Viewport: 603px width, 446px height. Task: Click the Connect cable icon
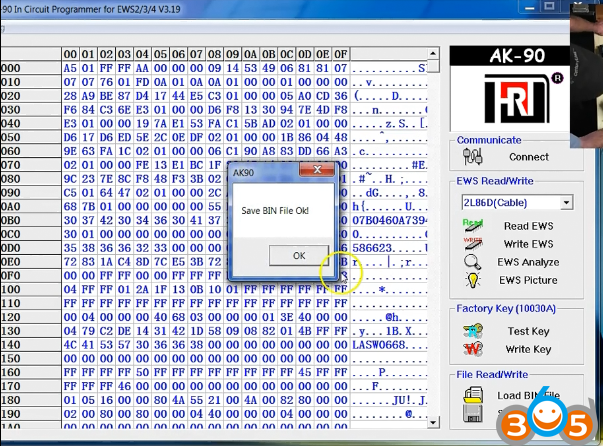tap(472, 157)
